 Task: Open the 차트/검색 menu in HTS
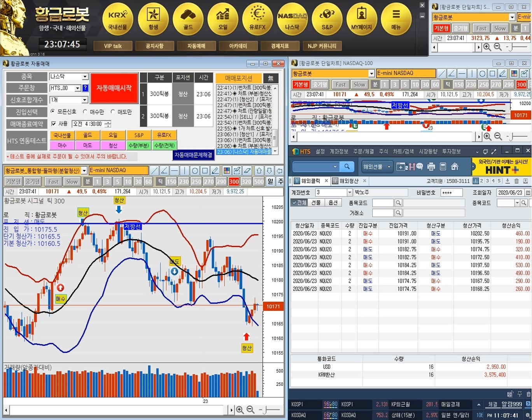403,151
